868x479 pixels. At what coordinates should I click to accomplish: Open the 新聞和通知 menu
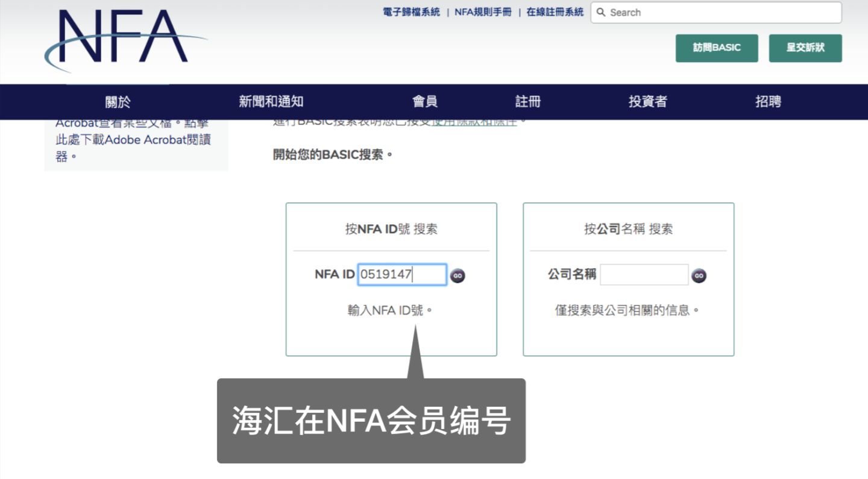271,102
